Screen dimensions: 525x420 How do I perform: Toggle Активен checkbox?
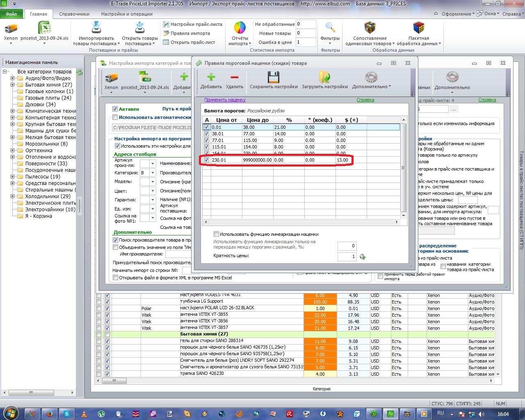coord(115,109)
